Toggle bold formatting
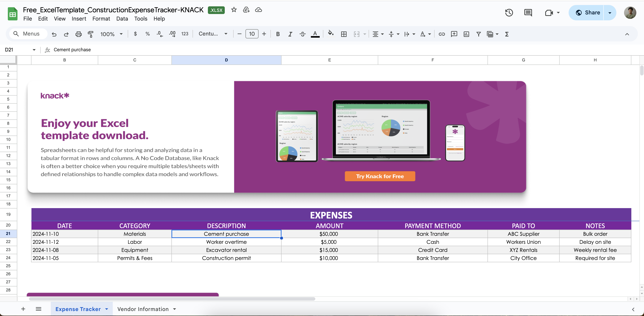This screenshot has width=644, height=316. [x=278, y=34]
